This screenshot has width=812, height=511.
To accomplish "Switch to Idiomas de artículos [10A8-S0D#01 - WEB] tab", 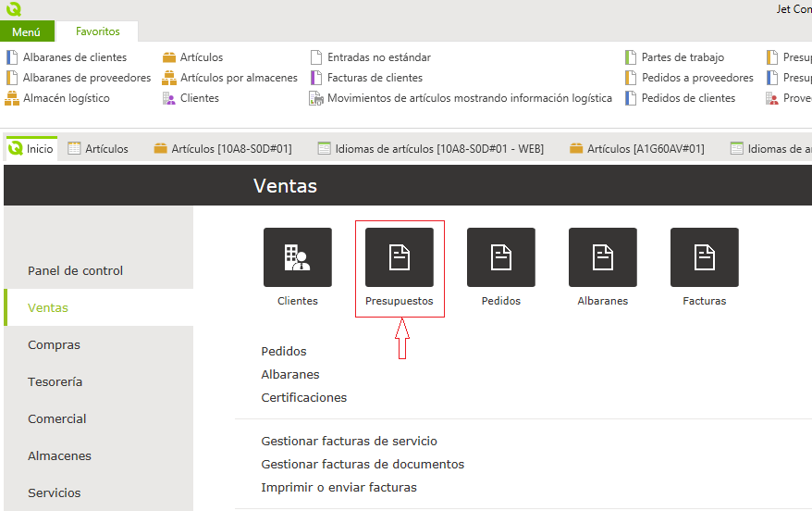I will coord(431,149).
